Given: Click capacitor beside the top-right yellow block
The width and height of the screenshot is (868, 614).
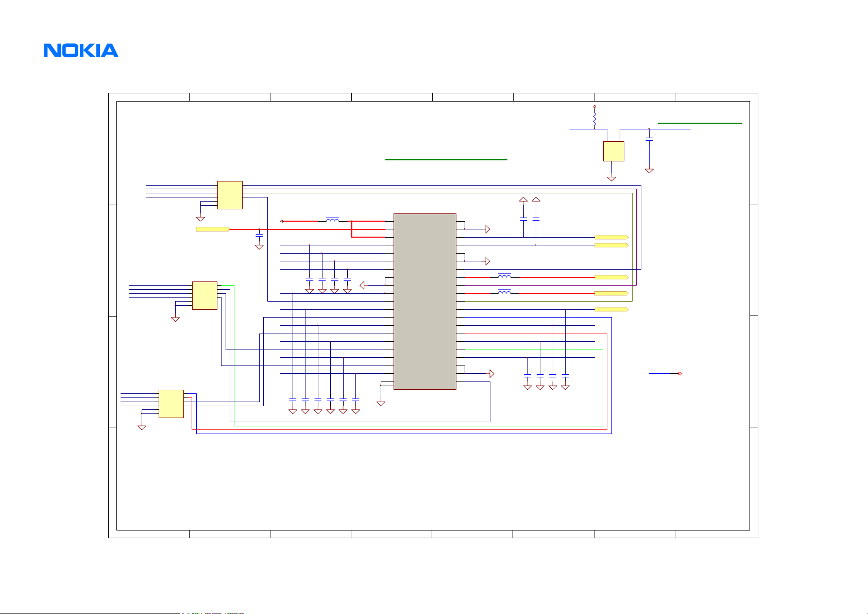Looking at the screenshot, I should coord(649,139).
